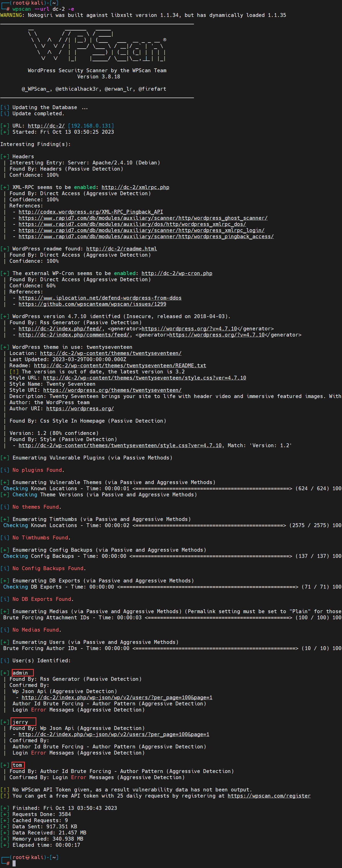Image resolution: width=342 pixels, height=868 pixels.
Task: Open the https://wpscan.com/register link
Action: click(x=269, y=796)
